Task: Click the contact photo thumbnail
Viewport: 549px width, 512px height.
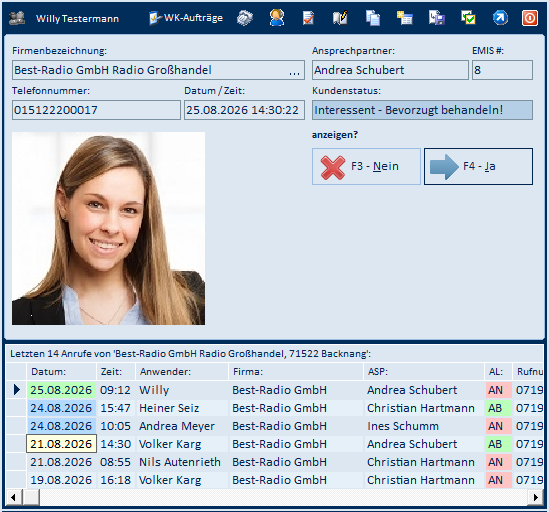Action: coord(109,228)
